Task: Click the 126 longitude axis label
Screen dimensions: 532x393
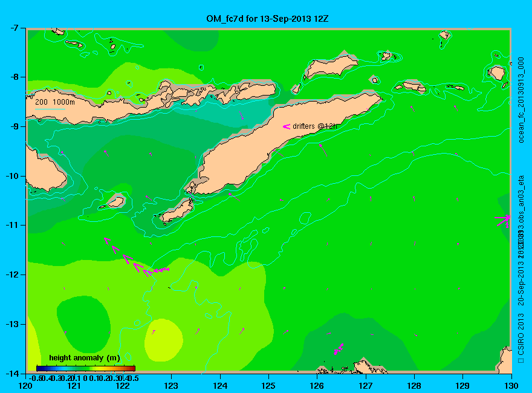Action: pyautogui.click(x=317, y=386)
